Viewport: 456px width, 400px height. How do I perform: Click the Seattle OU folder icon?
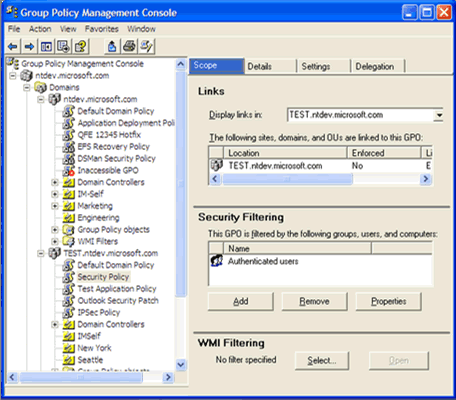click(68, 360)
